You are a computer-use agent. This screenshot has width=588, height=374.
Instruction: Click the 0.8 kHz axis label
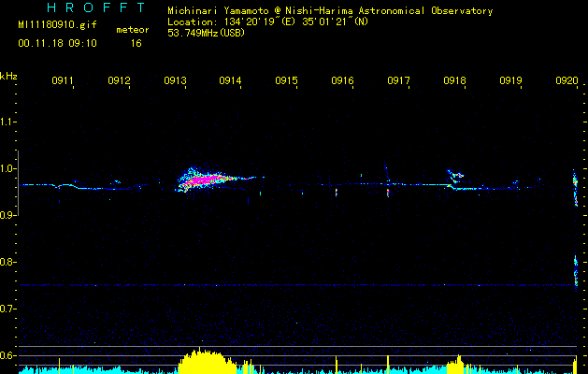pos(7,262)
